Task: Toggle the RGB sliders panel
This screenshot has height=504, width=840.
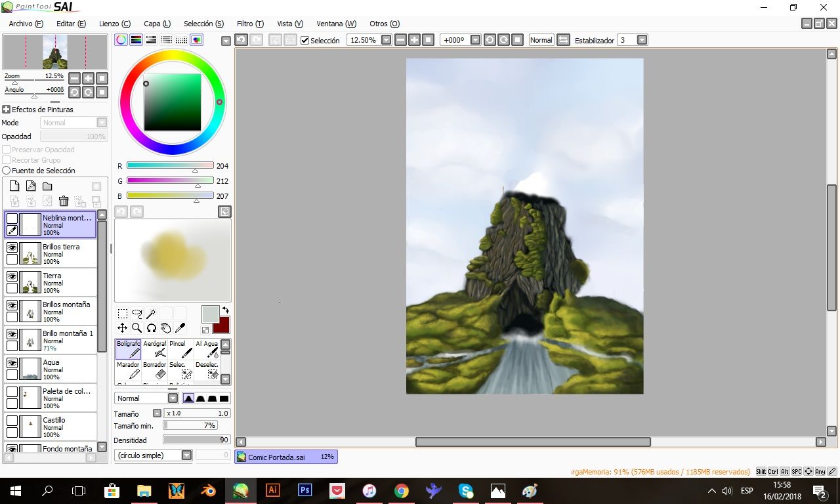Action: tap(136, 40)
